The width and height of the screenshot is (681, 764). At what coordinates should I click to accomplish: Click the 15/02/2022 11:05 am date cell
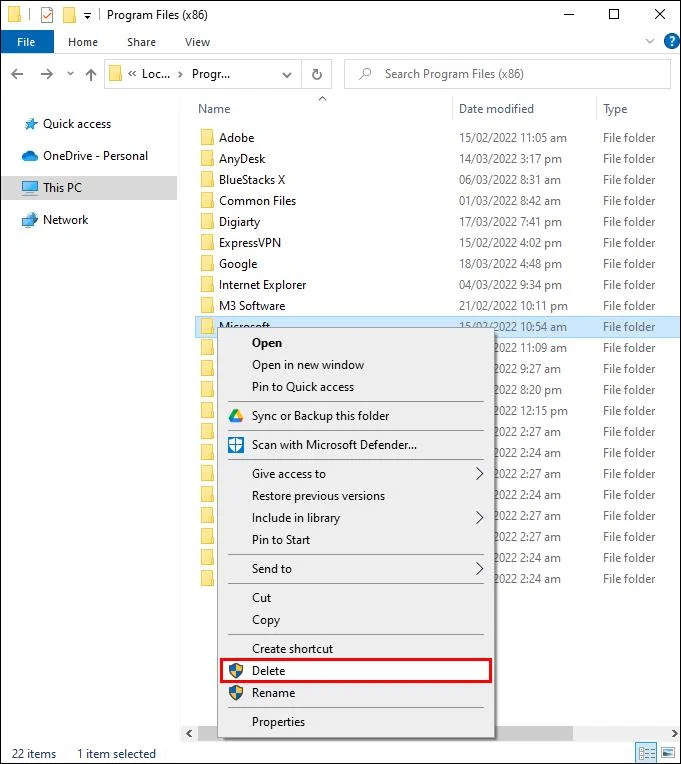point(512,138)
